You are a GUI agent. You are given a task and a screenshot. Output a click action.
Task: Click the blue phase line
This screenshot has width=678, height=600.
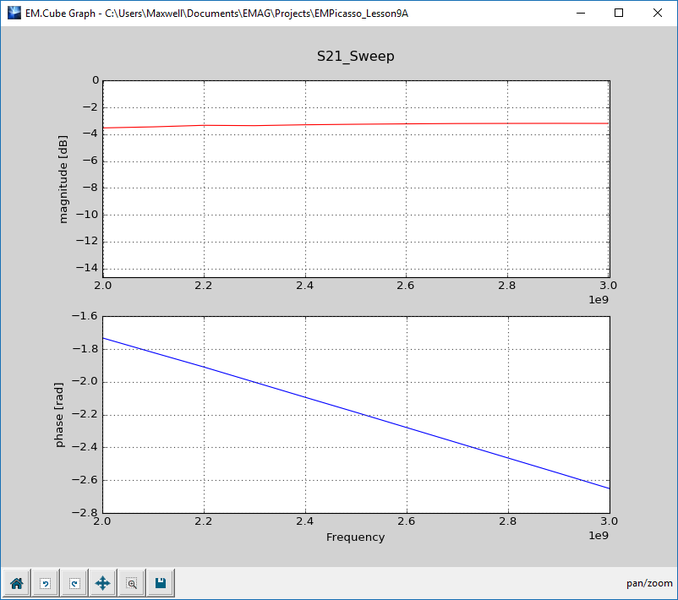[356, 413]
